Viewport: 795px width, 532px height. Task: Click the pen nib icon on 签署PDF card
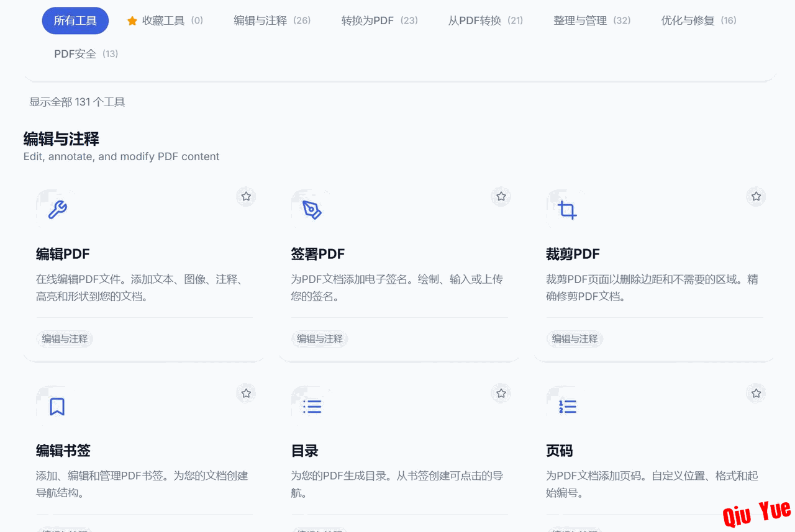312,210
